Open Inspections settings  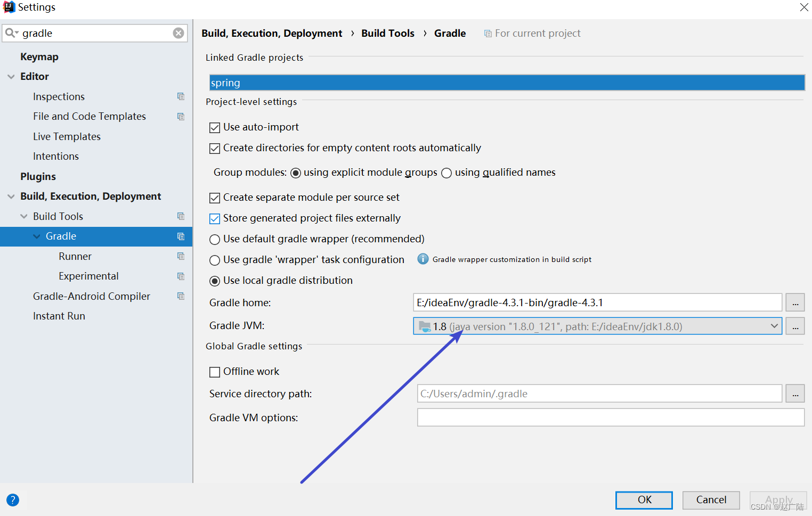click(59, 96)
